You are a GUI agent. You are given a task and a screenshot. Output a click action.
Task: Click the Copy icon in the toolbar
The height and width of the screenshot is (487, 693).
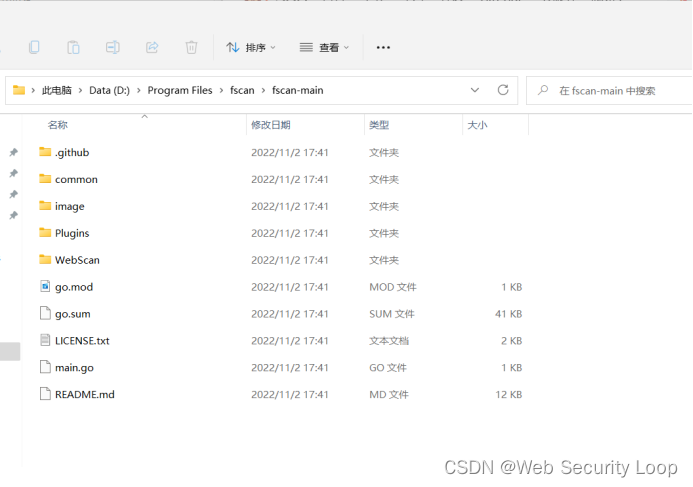34,47
